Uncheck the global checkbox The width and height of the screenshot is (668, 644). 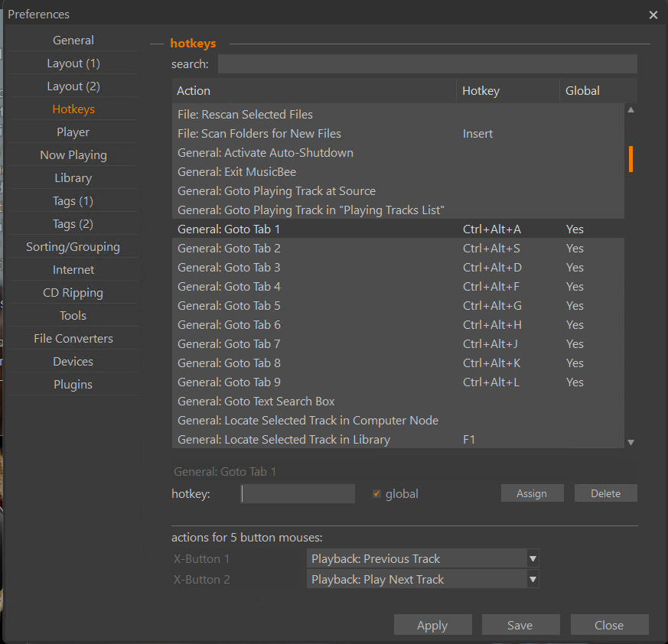(376, 493)
